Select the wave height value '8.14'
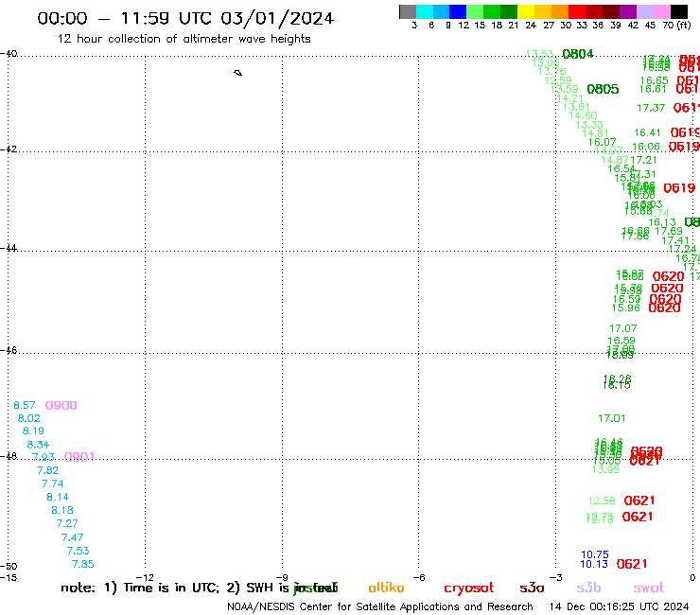The width and height of the screenshot is (700, 615). (58, 497)
